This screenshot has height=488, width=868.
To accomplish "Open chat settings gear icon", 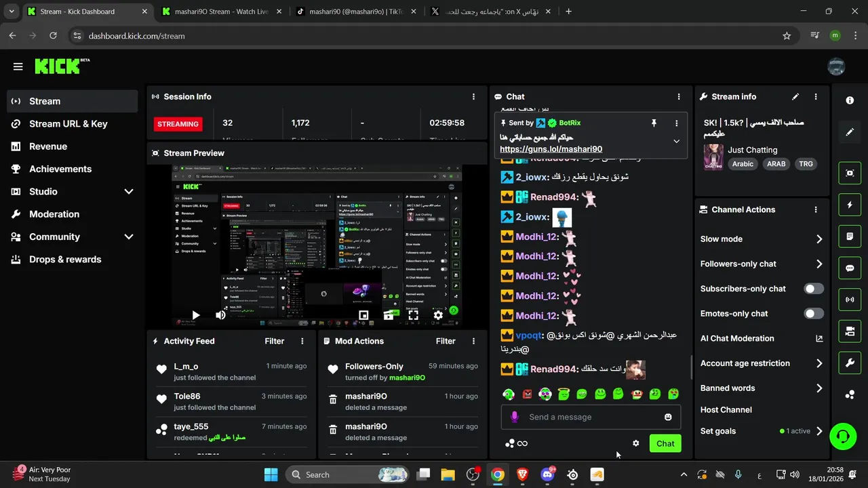I will [x=636, y=443].
